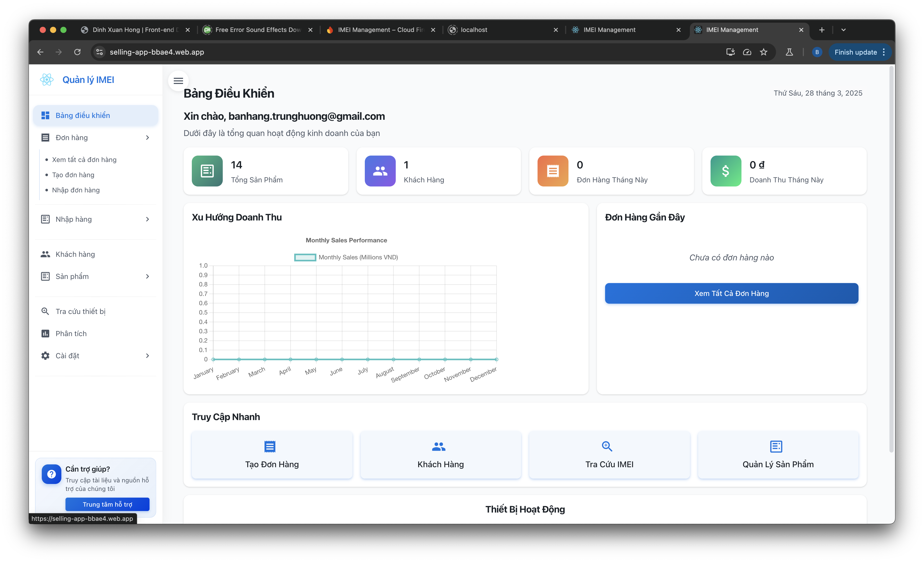Screen dimensions: 924x562
Task: Open Khách hàng from the sidebar icon
Action: [45, 254]
